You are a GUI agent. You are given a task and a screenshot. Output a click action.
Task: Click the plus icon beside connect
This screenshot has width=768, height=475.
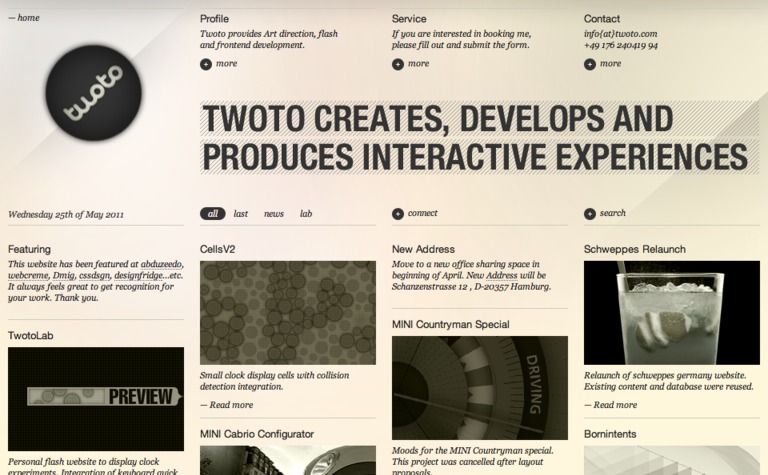tap(398, 213)
